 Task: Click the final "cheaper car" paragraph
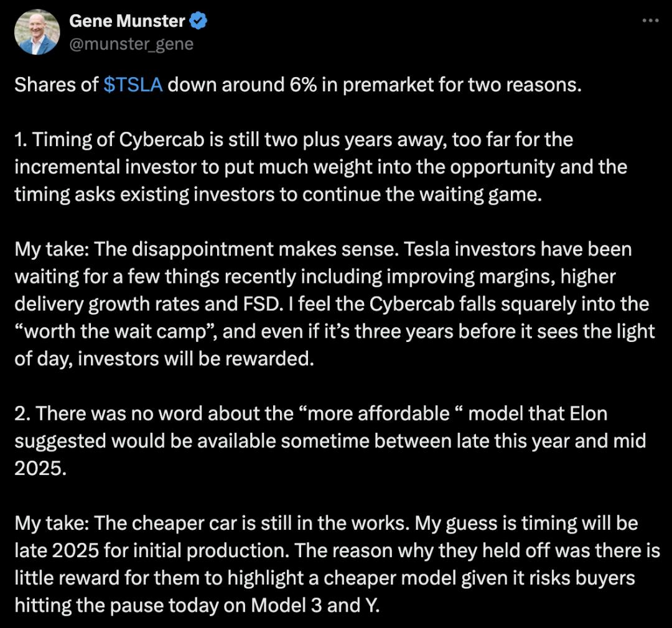(x=326, y=564)
